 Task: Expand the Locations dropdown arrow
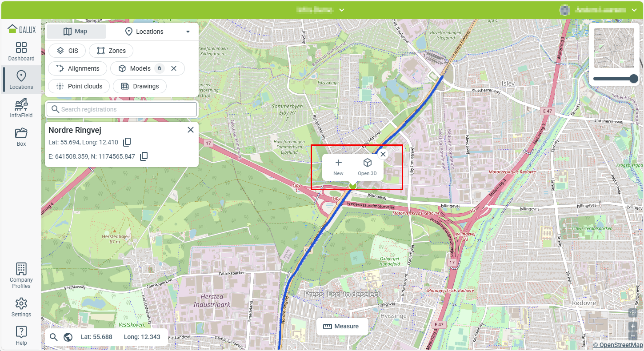[x=188, y=32]
